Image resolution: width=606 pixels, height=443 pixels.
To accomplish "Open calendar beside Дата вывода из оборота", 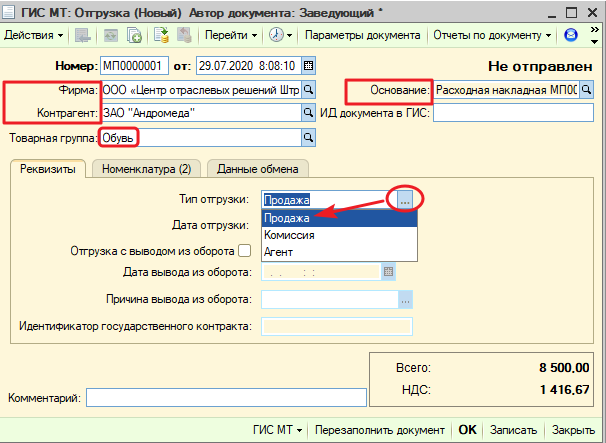I will [388, 272].
